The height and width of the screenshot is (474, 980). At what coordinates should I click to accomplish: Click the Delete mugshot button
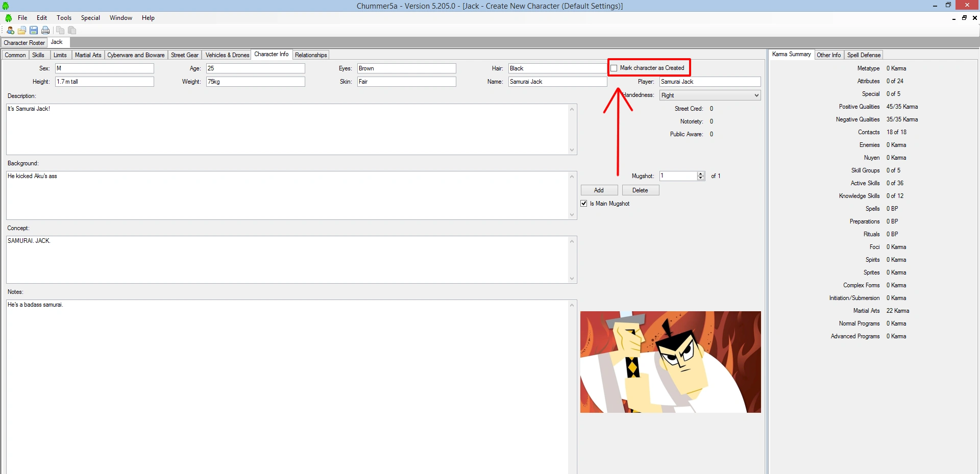point(641,190)
